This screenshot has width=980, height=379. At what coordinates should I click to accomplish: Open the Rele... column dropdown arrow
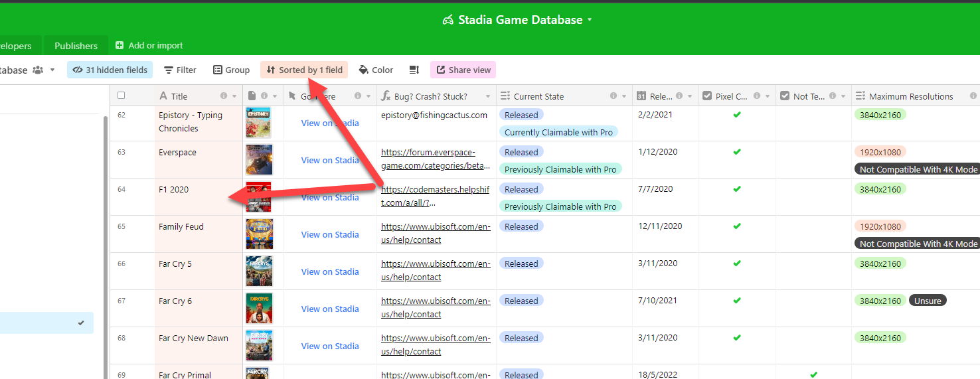(691, 96)
